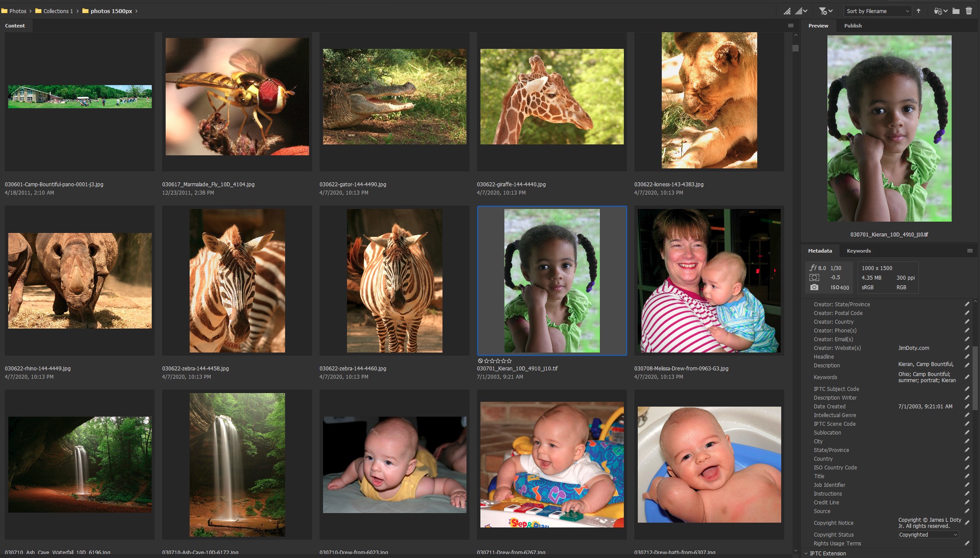
Task: Open the Content panel flyout menu
Action: 790,26
